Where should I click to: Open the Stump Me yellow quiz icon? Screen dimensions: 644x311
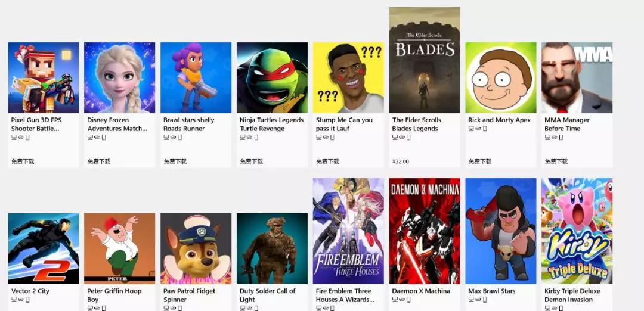348,77
